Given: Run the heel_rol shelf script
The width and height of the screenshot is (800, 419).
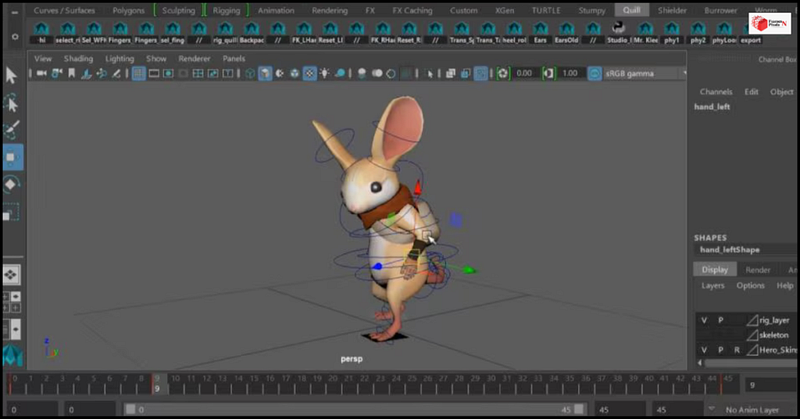Looking at the screenshot, I should pyautogui.click(x=514, y=33).
